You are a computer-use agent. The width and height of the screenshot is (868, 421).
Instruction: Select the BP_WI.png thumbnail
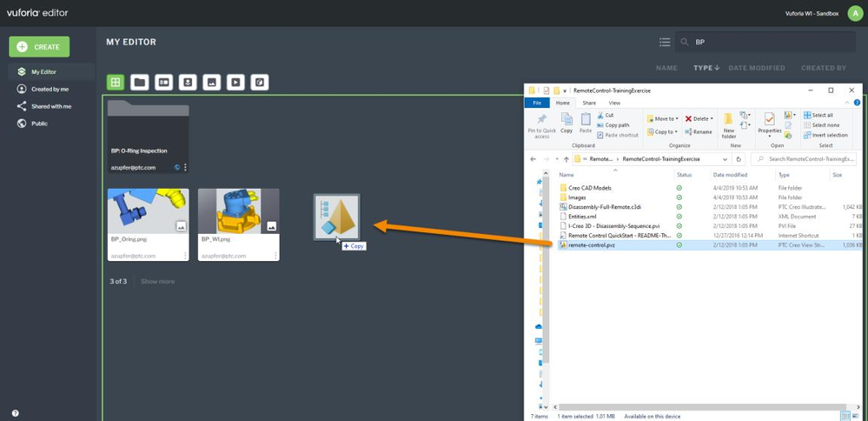238,210
